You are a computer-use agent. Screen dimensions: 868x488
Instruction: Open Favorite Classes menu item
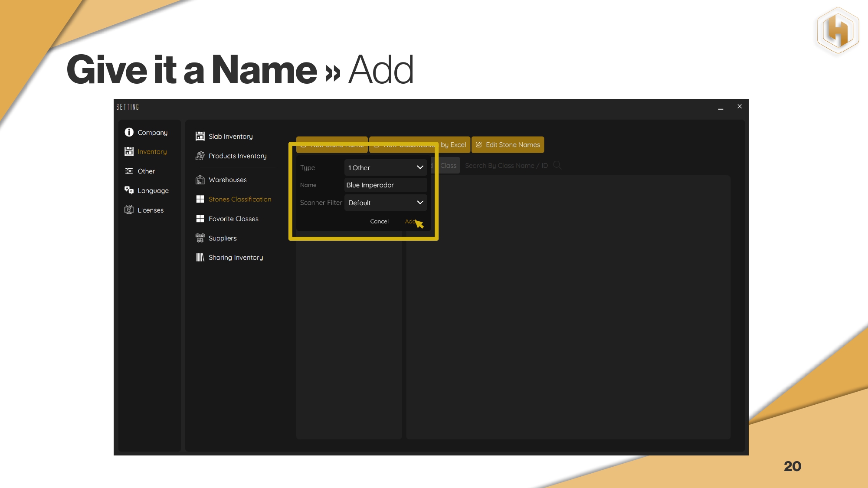tap(233, 219)
